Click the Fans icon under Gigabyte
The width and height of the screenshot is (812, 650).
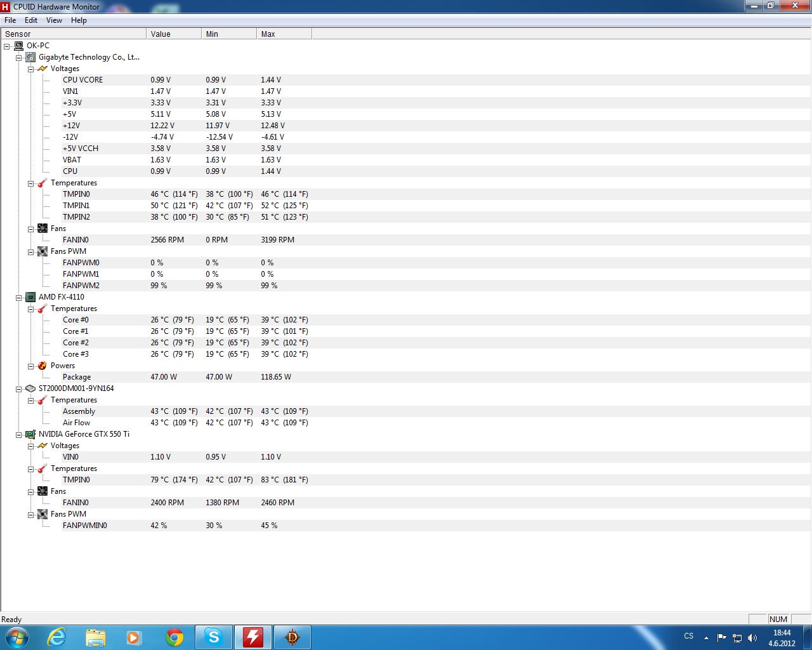[43, 229]
